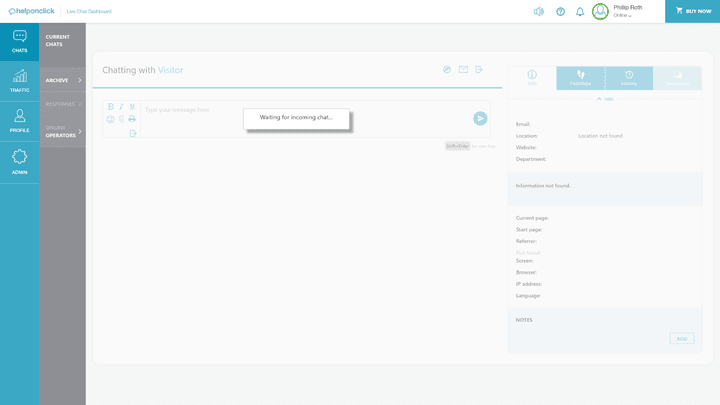The image size is (720, 405).
Task: Go to the Profile section
Action: pos(20,121)
